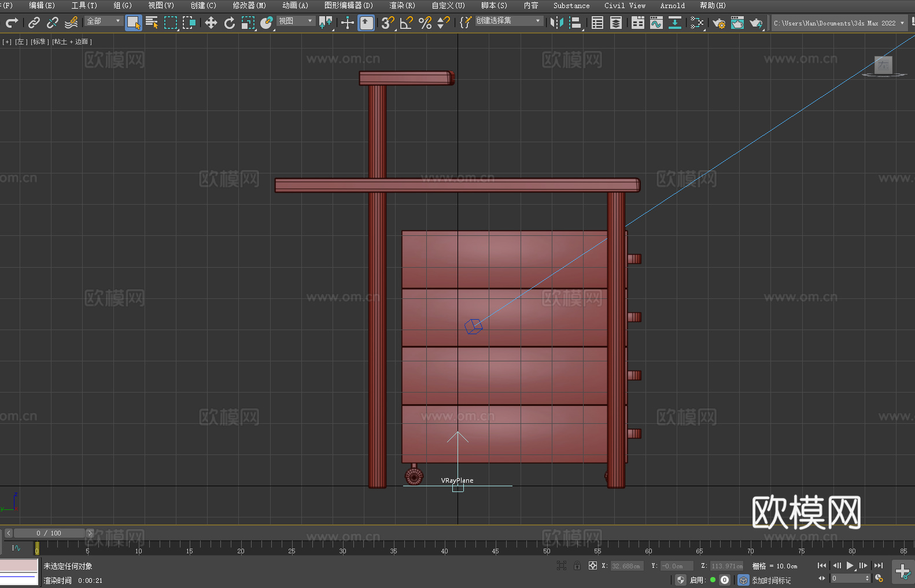Open the Rendered Frame Window icon
Screen dimensions: 915x588
coord(737,23)
